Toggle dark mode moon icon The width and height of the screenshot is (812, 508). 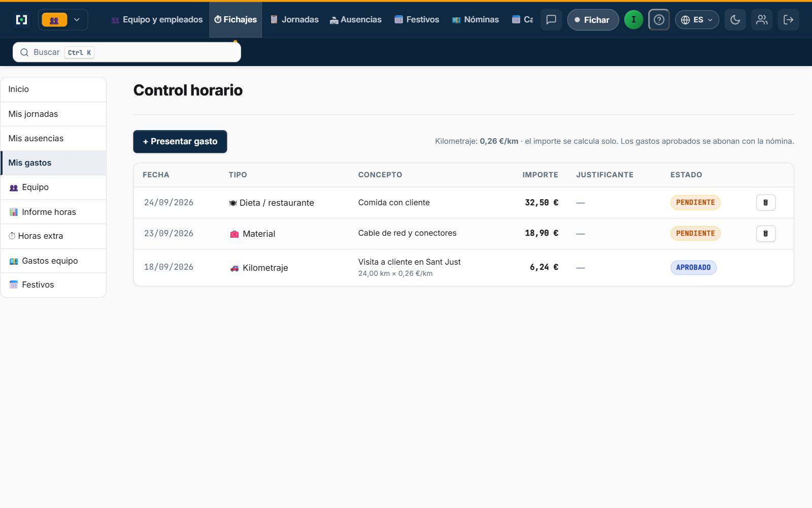tap(735, 20)
